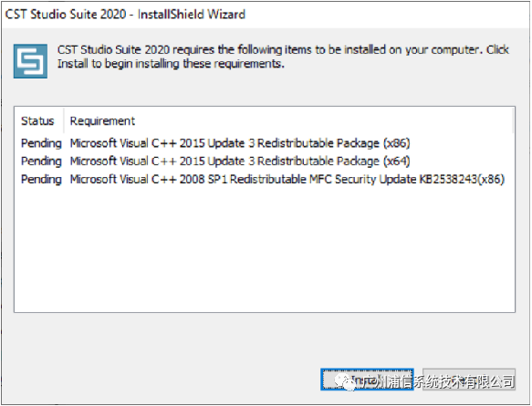The width and height of the screenshot is (532, 406).
Task: Start installation with the Install button
Action: (367, 380)
